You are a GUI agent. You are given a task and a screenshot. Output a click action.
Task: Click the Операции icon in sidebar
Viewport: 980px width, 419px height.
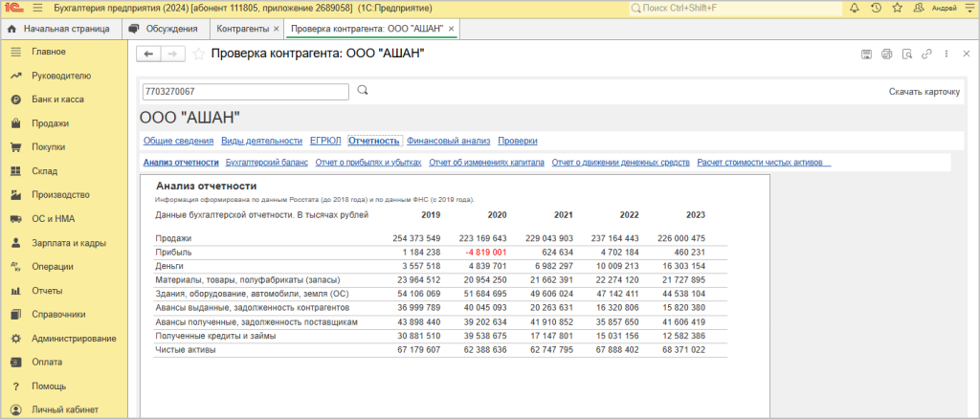coord(16,267)
